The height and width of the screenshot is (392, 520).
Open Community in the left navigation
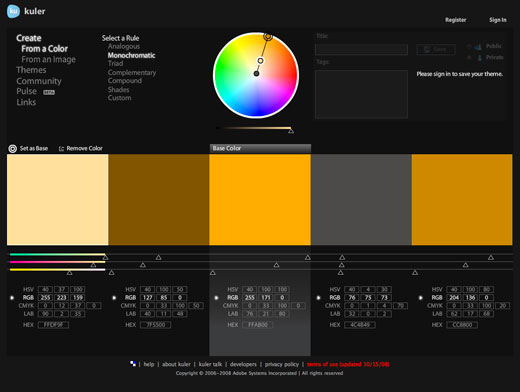coord(39,81)
